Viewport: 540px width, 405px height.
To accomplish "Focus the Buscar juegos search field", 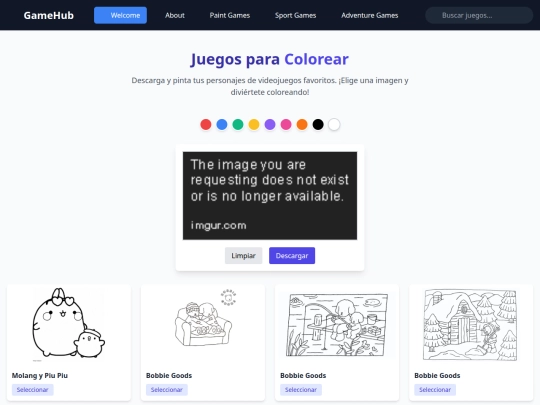I will tap(479, 15).
